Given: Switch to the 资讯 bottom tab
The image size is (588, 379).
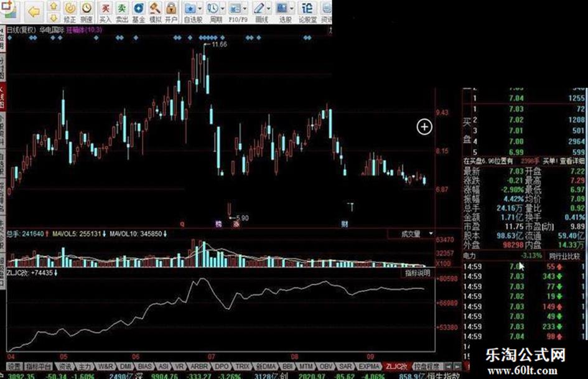Looking at the screenshot, I should (65, 366).
